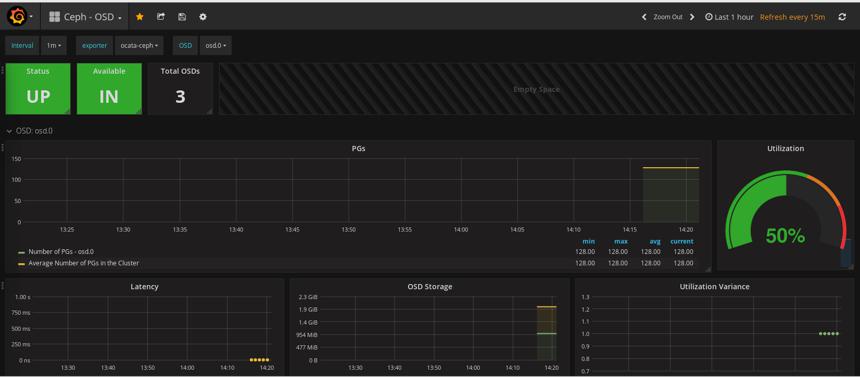This screenshot has height=377, width=860.
Task: Open the Utilization panel title menu
Action: 785,148
